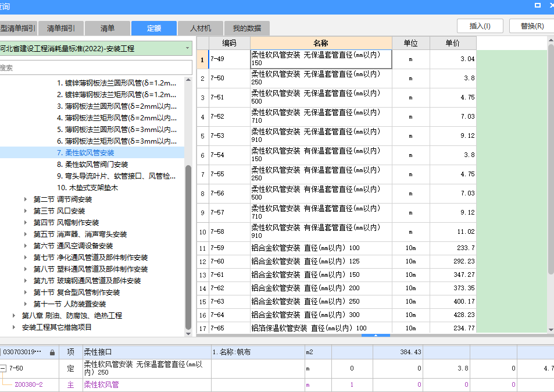The width and height of the screenshot is (554, 392).
Task: Expand 第十一节 人防装置安装 node
Action: (x=26, y=304)
